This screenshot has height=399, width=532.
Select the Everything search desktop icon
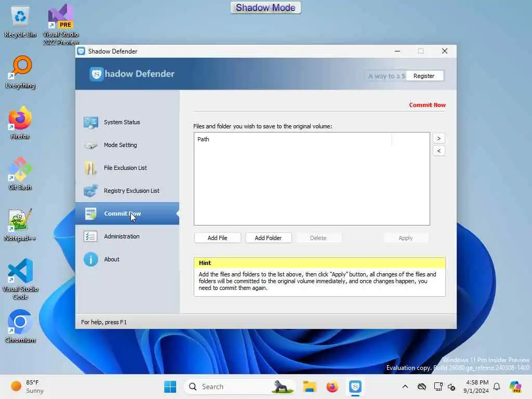pos(20,72)
